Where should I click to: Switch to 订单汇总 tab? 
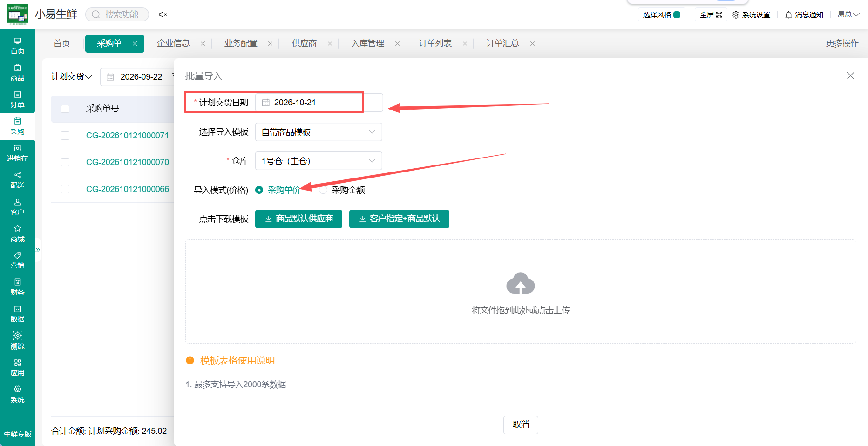503,43
